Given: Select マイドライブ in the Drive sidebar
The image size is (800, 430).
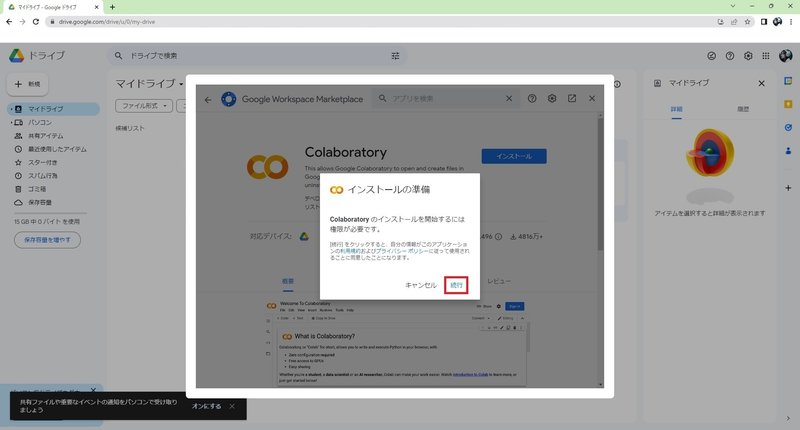Looking at the screenshot, I should point(54,109).
